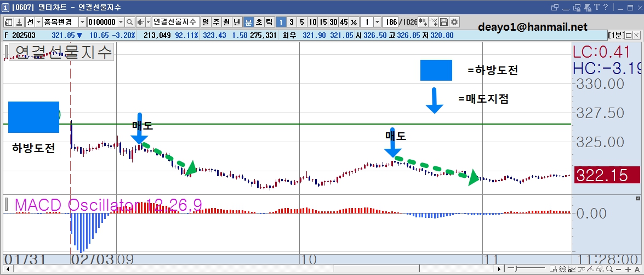
Task: Select the text T tool in title bar
Action: point(597,7)
